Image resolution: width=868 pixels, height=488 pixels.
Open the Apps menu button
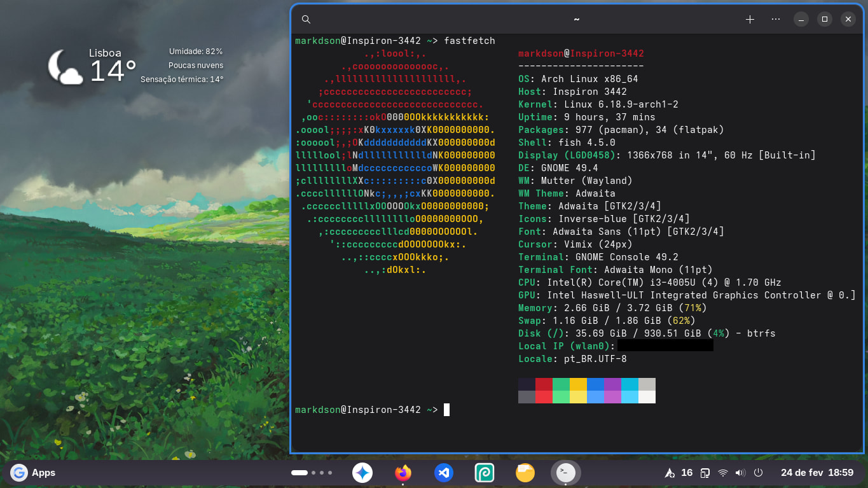(34, 473)
